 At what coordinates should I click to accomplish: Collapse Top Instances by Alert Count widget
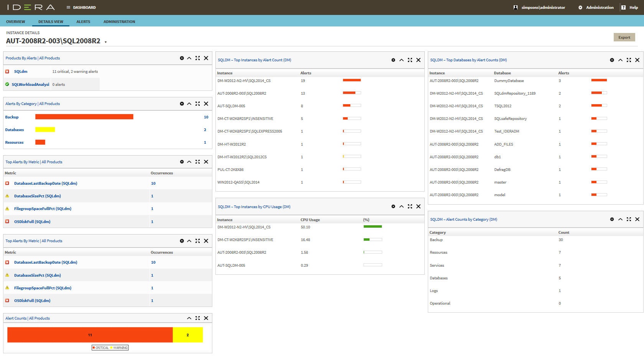point(401,60)
